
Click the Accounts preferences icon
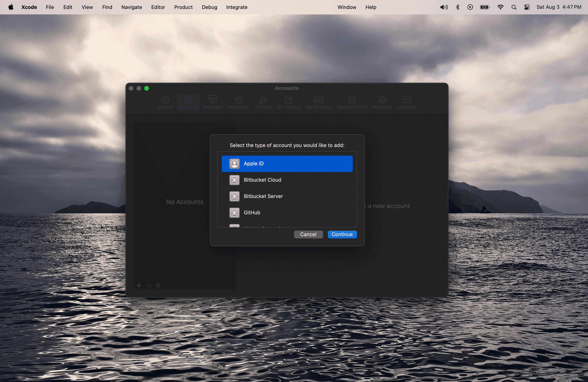[x=188, y=102]
